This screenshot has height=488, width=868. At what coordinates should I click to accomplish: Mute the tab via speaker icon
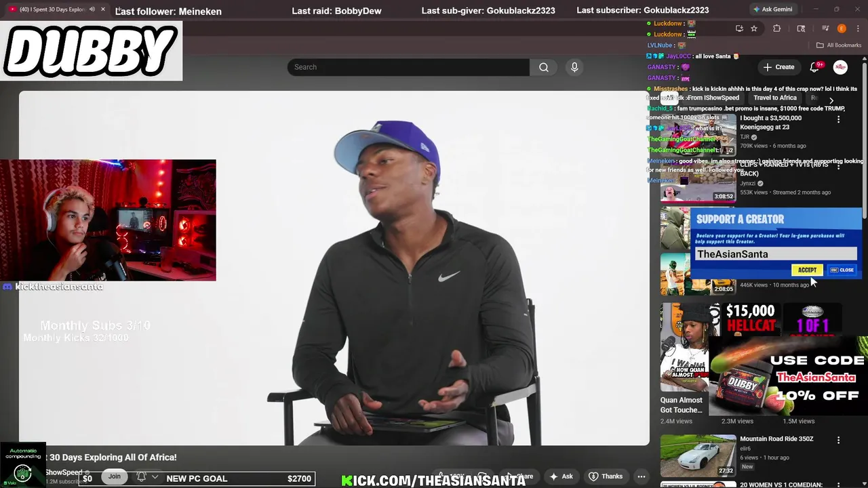(92, 9)
